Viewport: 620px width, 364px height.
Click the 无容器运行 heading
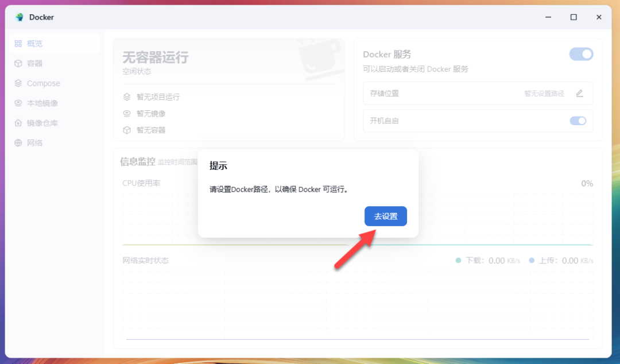[x=156, y=58]
